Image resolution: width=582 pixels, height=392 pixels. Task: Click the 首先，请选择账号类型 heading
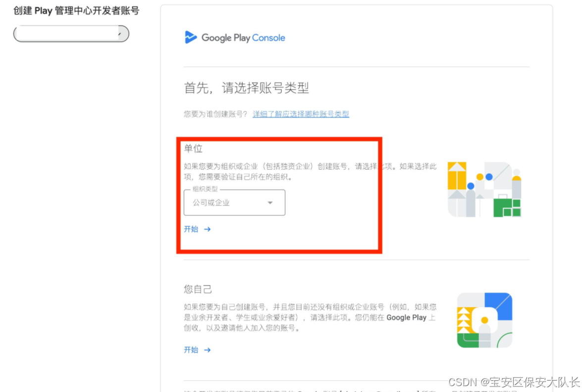(x=247, y=88)
